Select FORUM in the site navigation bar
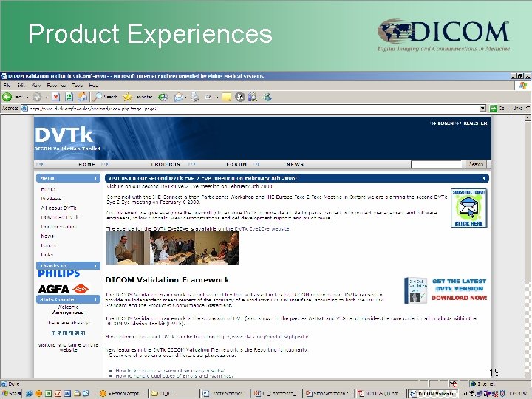Viewport: 532px width, 399px height. [x=236, y=164]
